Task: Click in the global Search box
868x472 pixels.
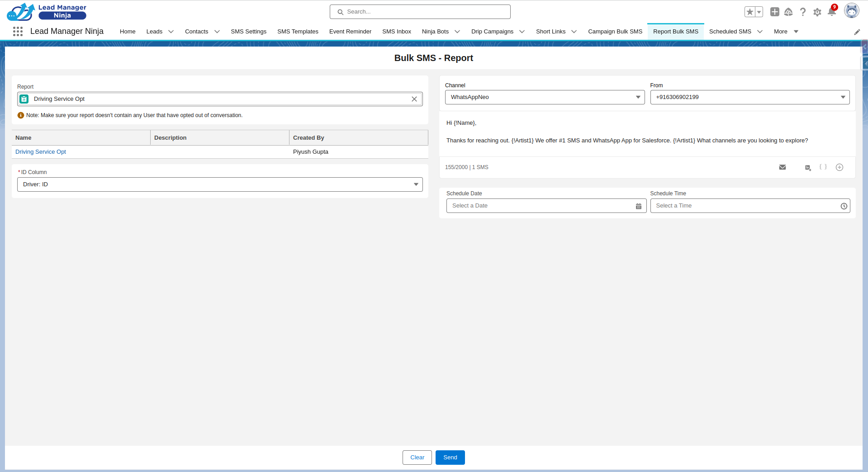Action: coord(420,12)
